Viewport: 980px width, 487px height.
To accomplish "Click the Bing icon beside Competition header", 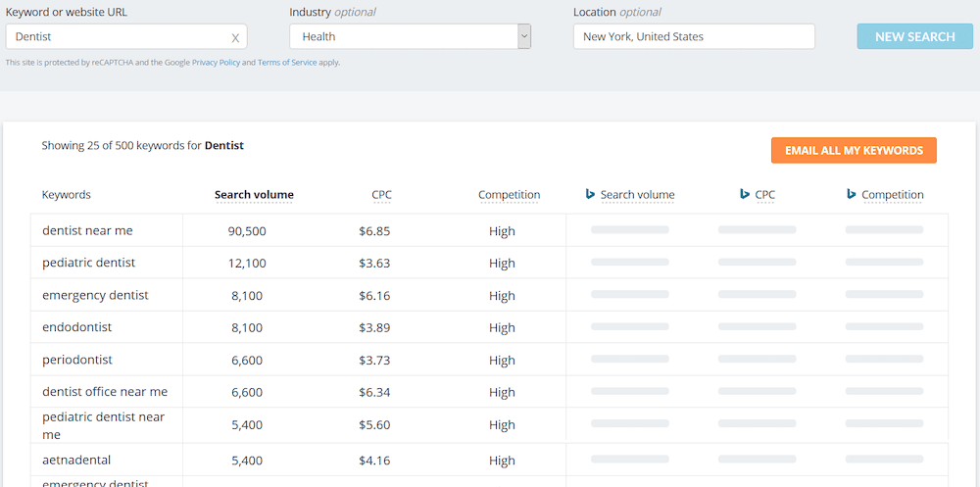I will 852,194.
